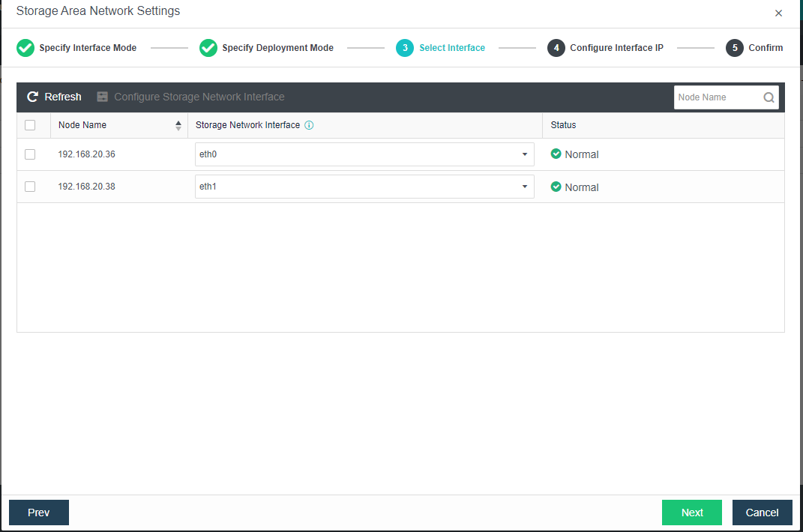Go back with the Prev button
This screenshot has width=803, height=532.
[39, 513]
